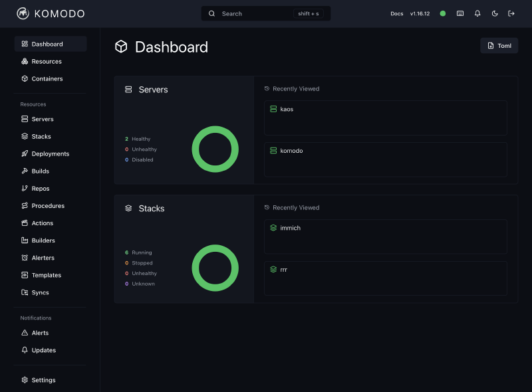Click the green health status indicator

click(x=442, y=13)
